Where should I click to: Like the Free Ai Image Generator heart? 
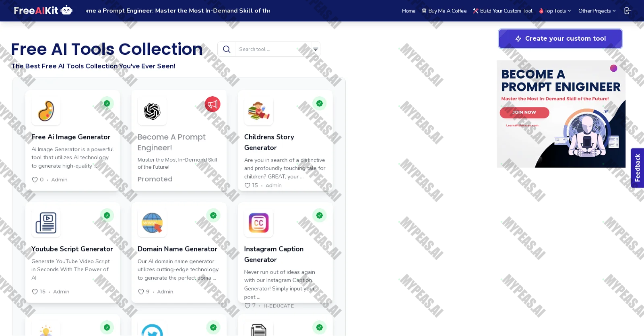[x=35, y=180]
